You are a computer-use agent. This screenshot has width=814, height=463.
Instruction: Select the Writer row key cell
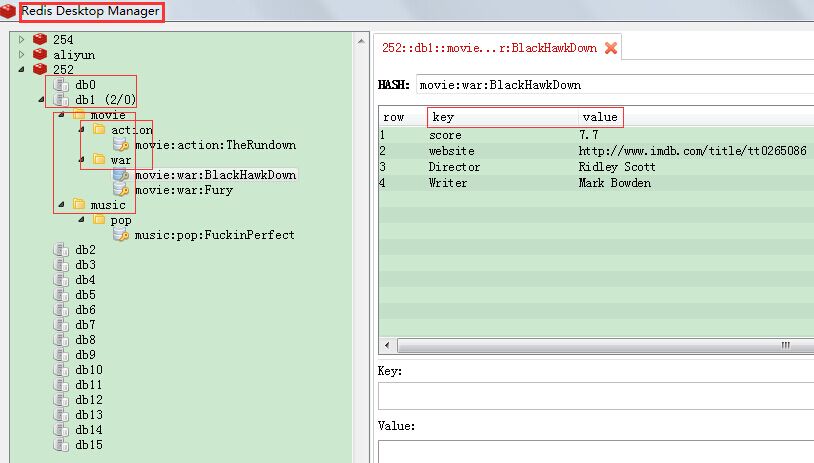[x=447, y=183]
